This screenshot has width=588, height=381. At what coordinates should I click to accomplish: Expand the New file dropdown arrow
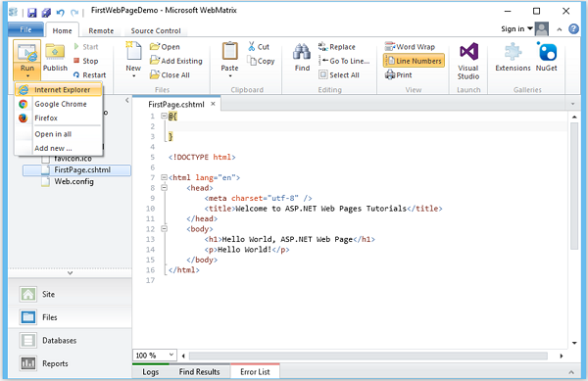pos(134,76)
